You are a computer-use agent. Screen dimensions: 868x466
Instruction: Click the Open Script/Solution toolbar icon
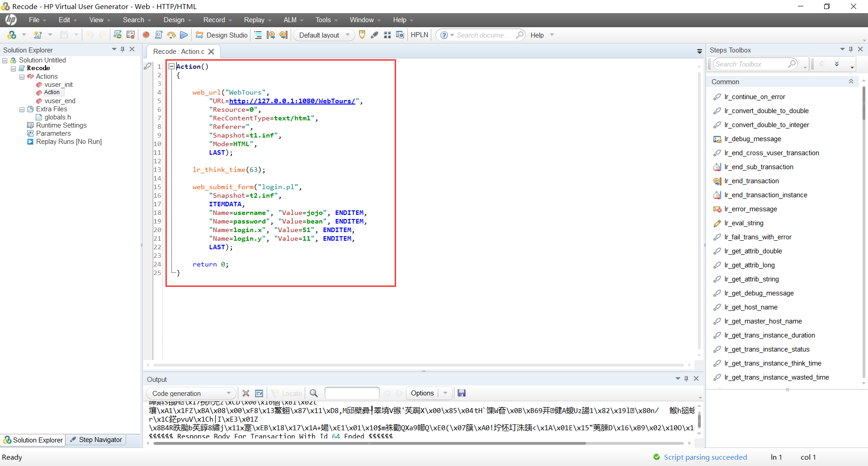click(38, 35)
